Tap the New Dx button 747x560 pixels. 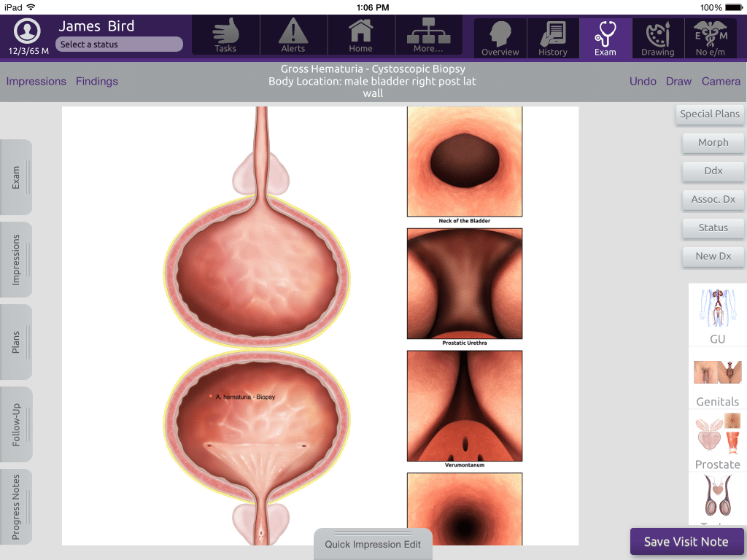click(x=713, y=257)
